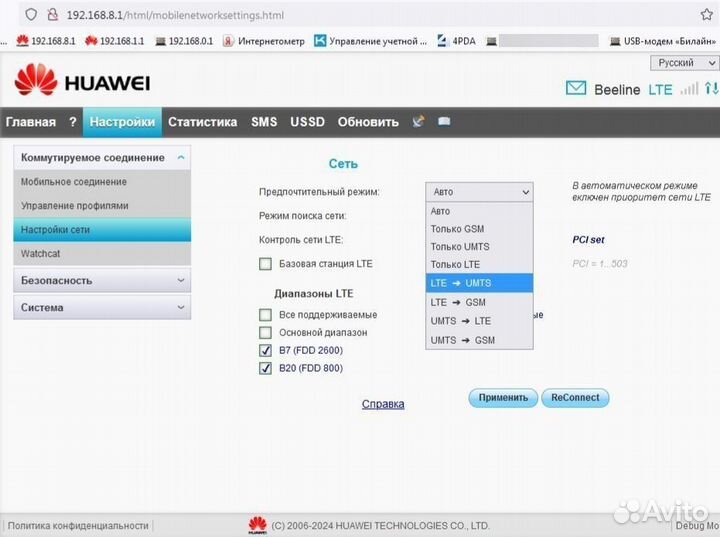Click the ReConnect button

click(575, 398)
